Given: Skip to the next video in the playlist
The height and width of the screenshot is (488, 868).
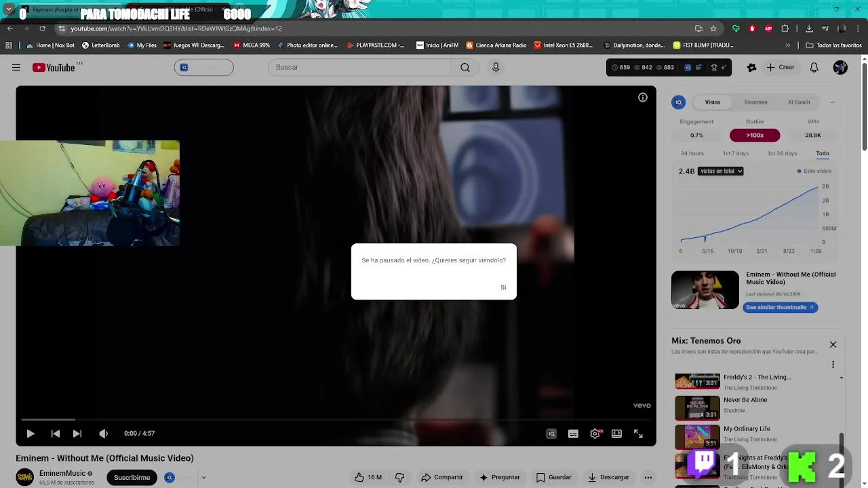Looking at the screenshot, I should point(77,434).
